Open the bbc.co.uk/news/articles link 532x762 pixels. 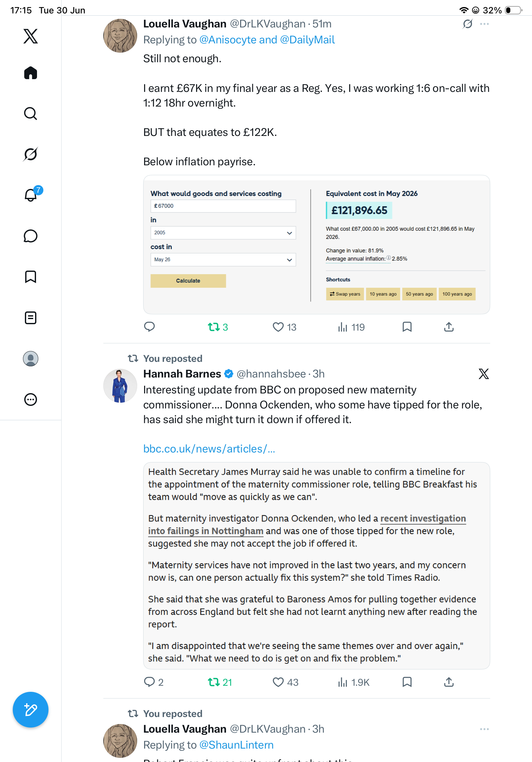[209, 449]
